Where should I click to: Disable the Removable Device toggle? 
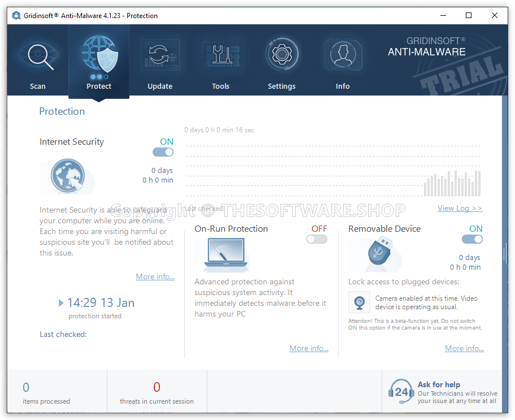click(x=472, y=239)
